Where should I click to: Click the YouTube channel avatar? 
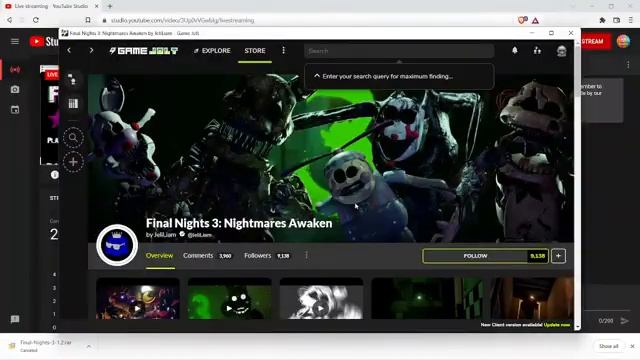pos(623,41)
